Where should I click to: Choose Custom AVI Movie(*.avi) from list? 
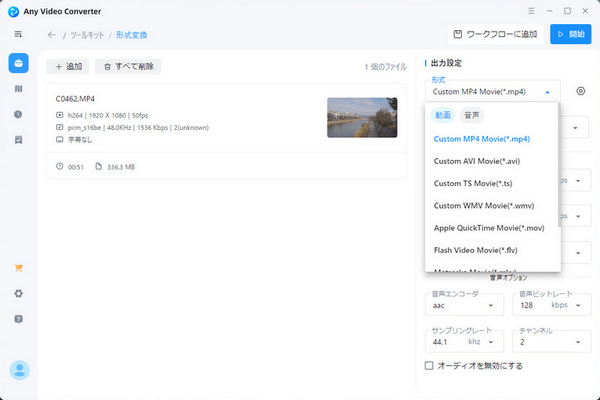[x=476, y=161]
